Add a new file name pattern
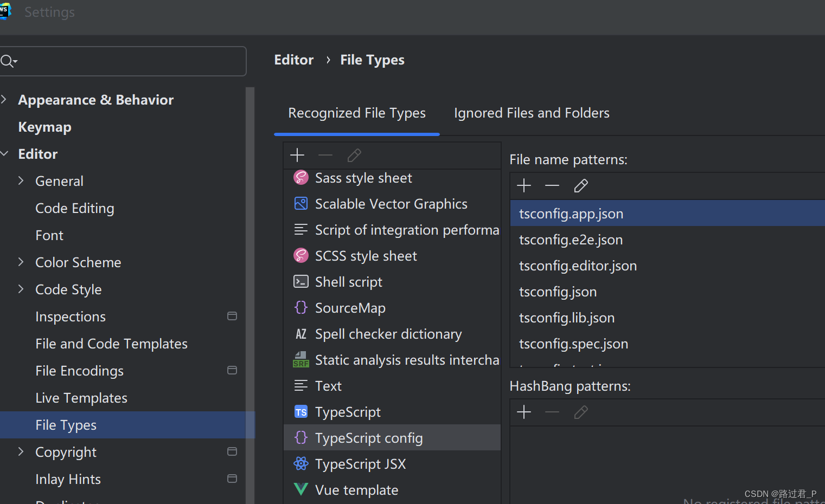 [x=523, y=185]
